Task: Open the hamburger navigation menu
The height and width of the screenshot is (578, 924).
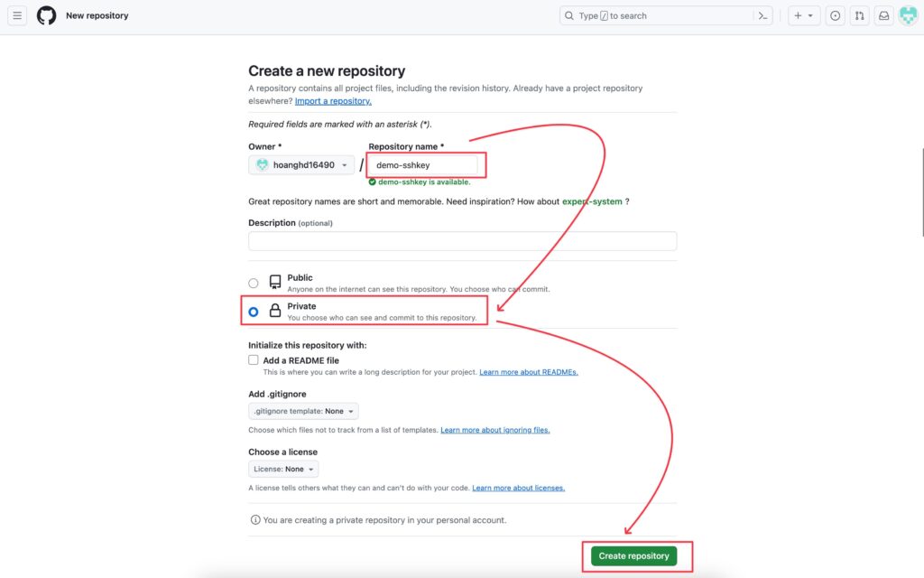Action: click(x=17, y=15)
